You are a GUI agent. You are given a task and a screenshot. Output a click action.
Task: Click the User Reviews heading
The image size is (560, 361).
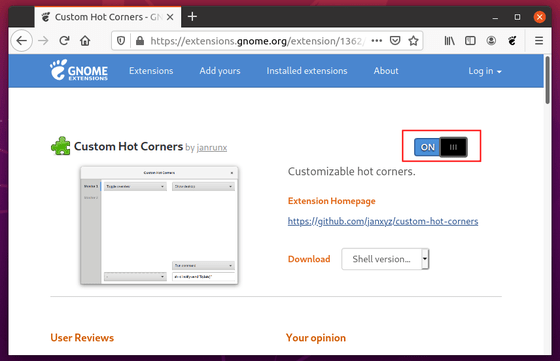82,337
